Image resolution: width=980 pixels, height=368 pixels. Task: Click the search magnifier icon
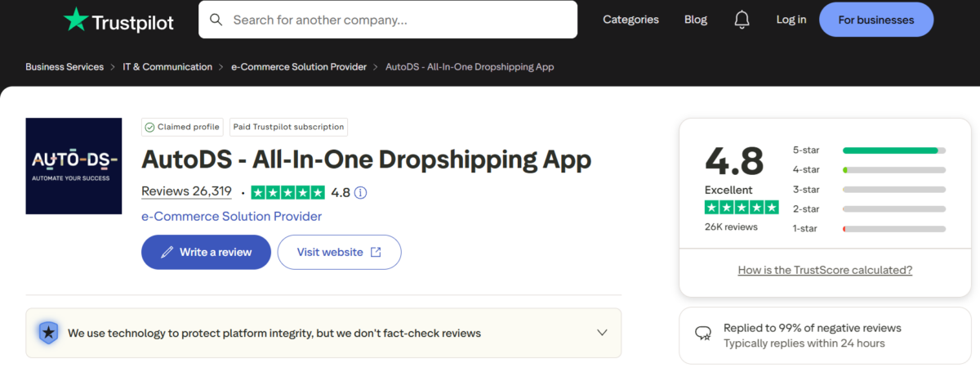click(216, 20)
